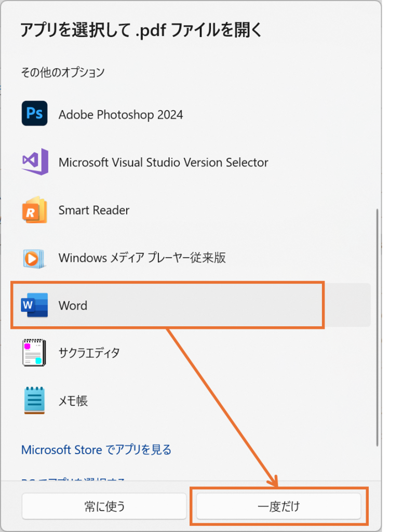Select the Windows Media Player legacy icon

point(34,259)
